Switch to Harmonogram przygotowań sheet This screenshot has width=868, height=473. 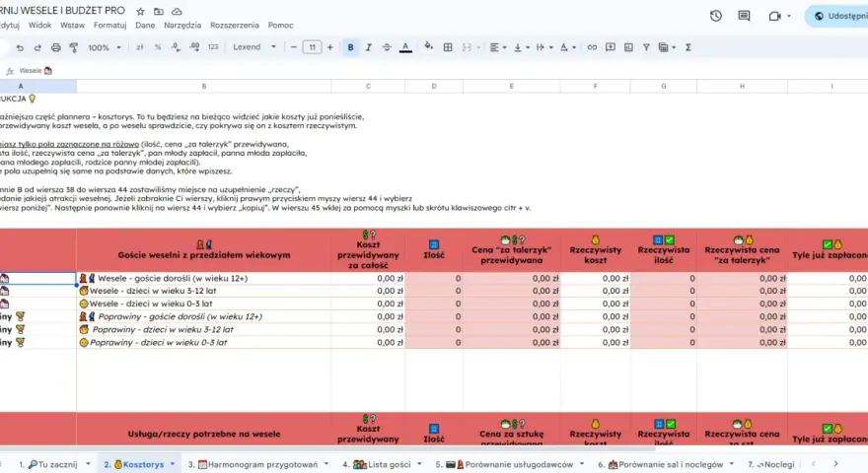(x=253, y=465)
